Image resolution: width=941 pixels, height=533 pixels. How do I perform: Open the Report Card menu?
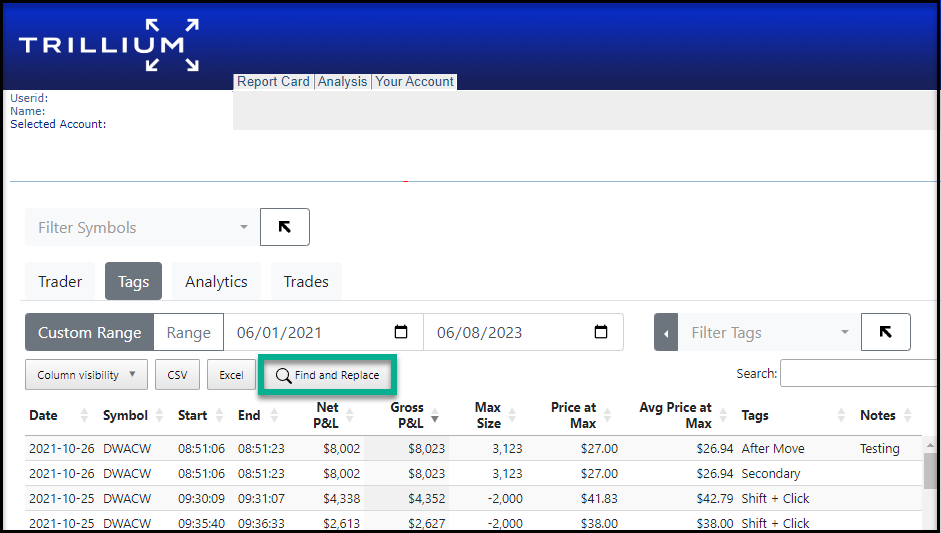pos(273,82)
